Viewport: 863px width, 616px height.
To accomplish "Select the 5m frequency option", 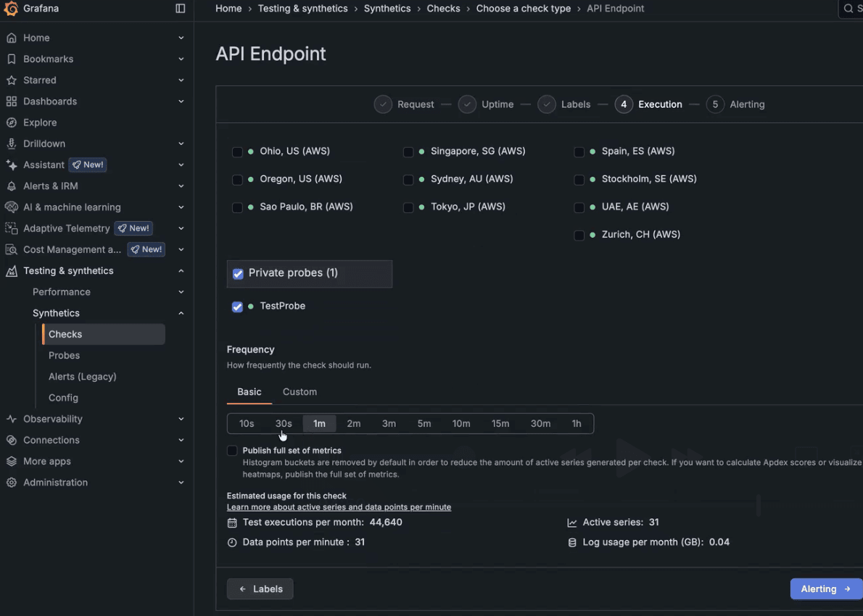I will [x=424, y=423].
